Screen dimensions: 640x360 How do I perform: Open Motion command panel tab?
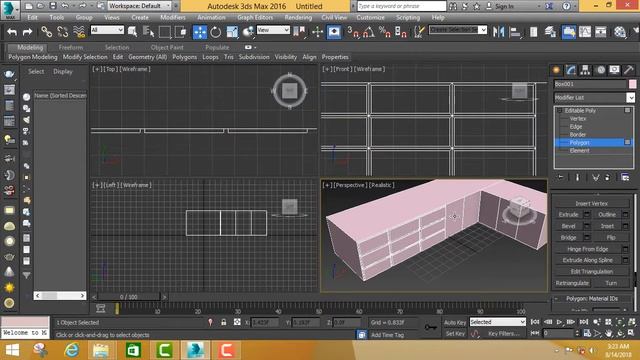pos(600,70)
